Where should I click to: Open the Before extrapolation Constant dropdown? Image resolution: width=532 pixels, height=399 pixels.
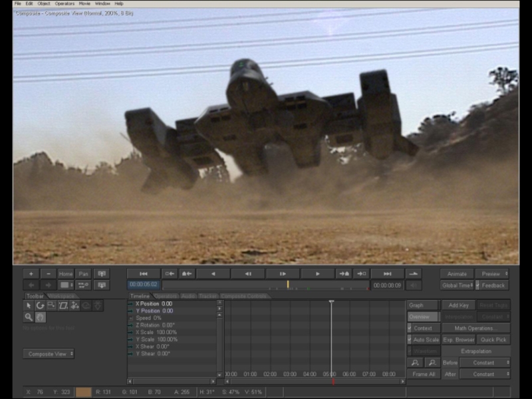click(485, 362)
